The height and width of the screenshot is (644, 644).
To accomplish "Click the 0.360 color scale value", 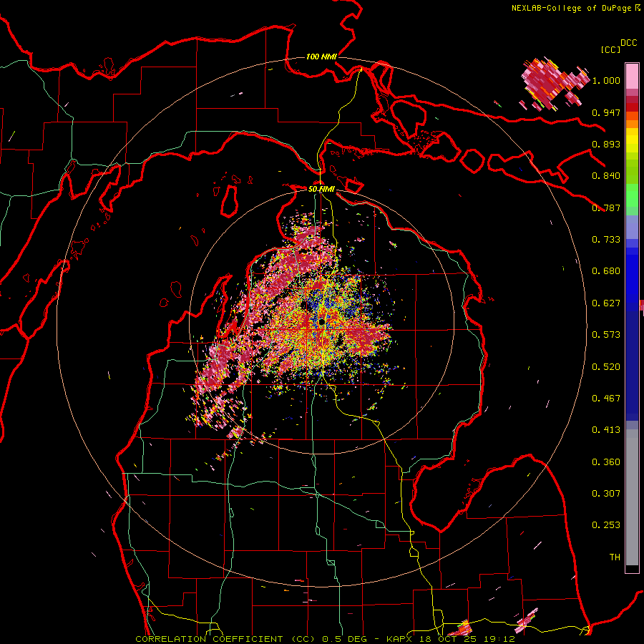I will [x=606, y=462].
